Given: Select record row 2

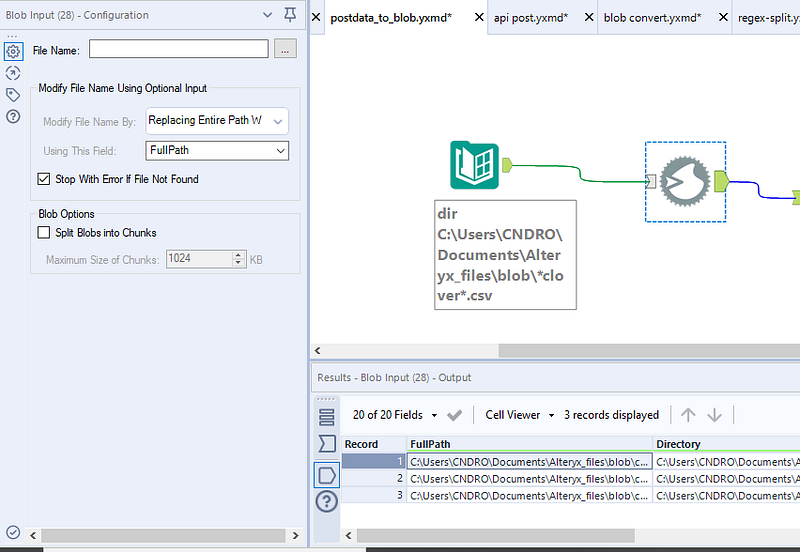Looking at the screenshot, I should (374, 479).
